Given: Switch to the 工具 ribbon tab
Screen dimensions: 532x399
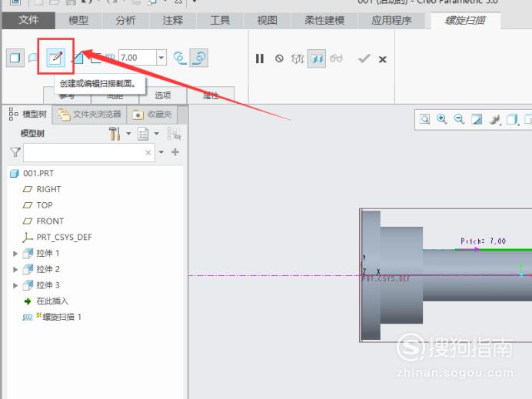Looking at the screenshot, I should [x=220, y=20].
